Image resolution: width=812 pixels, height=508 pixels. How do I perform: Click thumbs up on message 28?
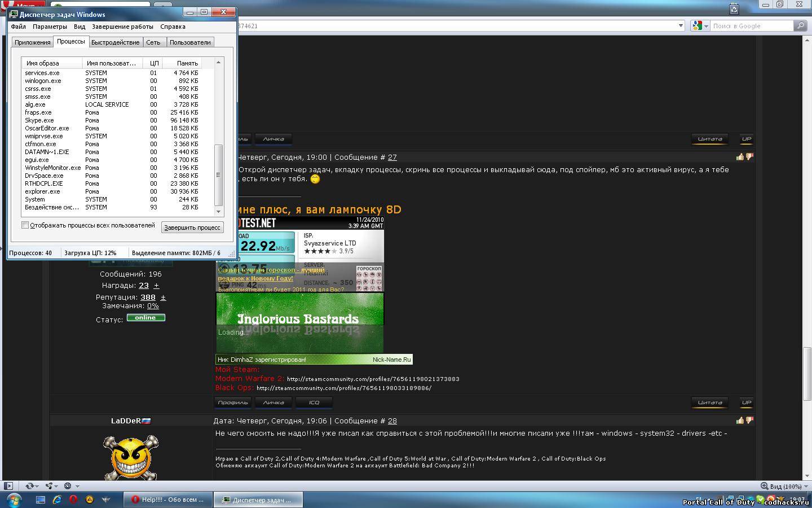click(740, 421)
